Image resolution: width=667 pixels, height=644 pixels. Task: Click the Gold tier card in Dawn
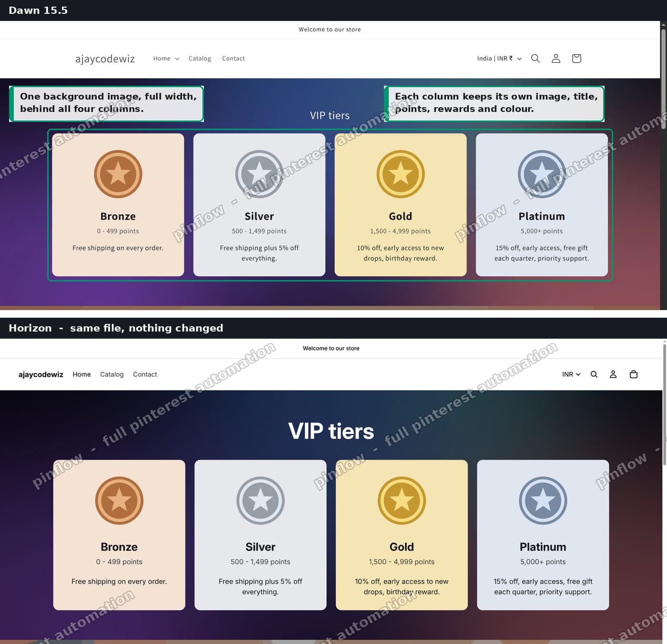pos(401,205)
